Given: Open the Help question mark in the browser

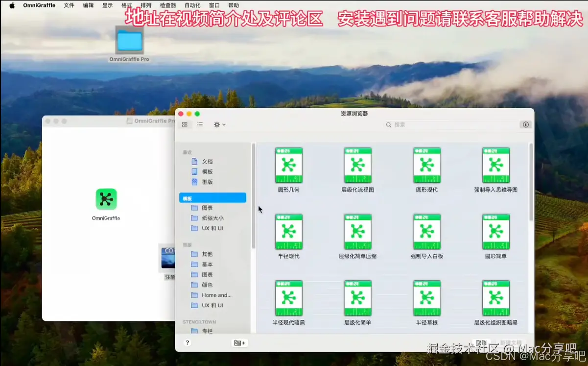Looking at the screenshot, I should tap(188, 342).
